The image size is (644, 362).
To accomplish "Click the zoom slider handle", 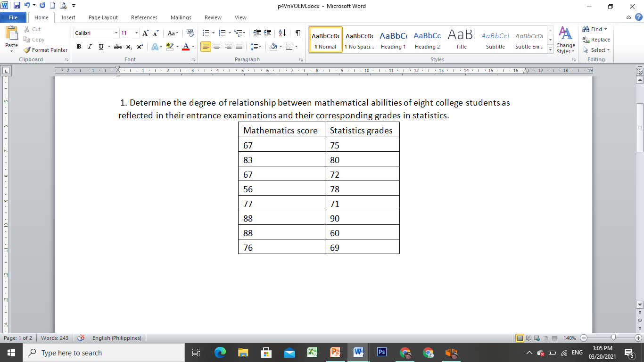I will 613,338.
